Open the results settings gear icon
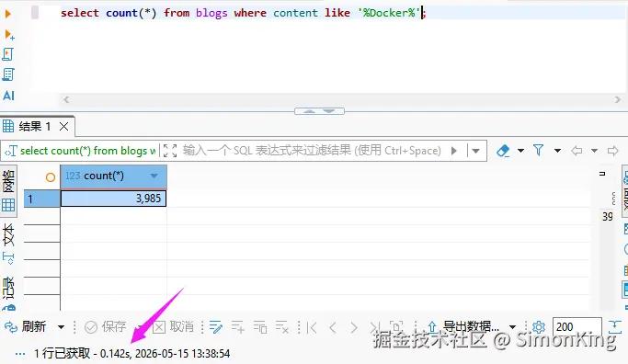Screen dimensions: 628x364 539,327
